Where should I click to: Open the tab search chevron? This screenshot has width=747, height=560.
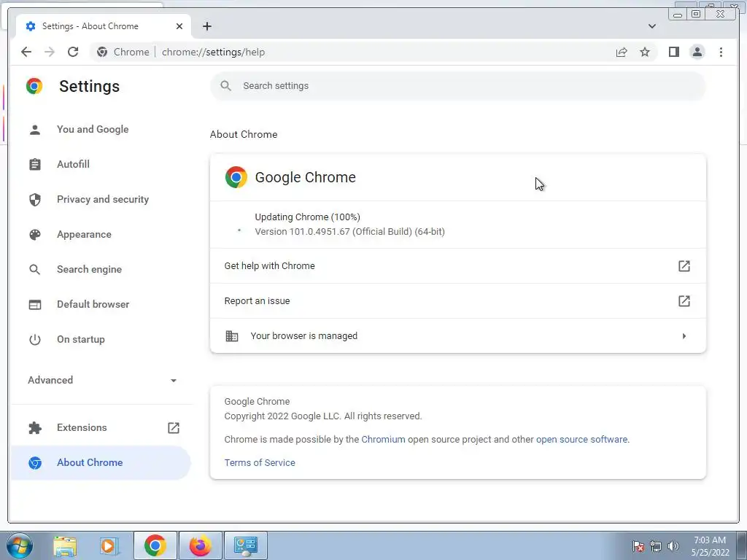(x=651, y=26)
